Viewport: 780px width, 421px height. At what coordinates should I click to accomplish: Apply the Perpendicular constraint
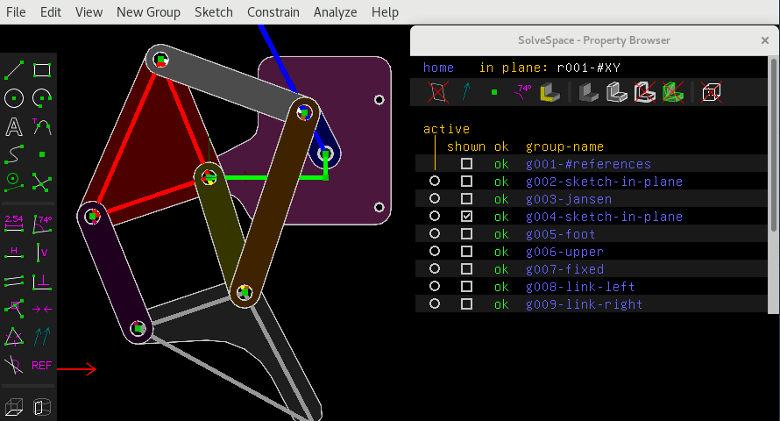tap(42, 280)
